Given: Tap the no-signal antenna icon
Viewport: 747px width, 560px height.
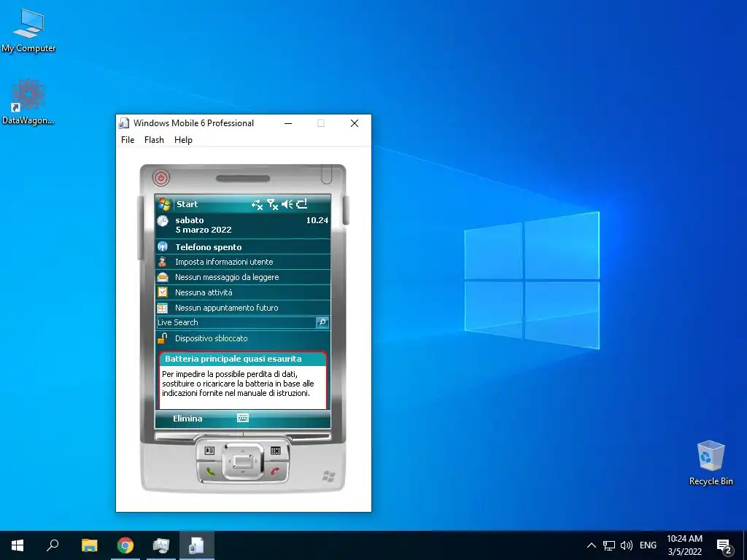Looking at the screenshot, I should click(x=273, y=204).
